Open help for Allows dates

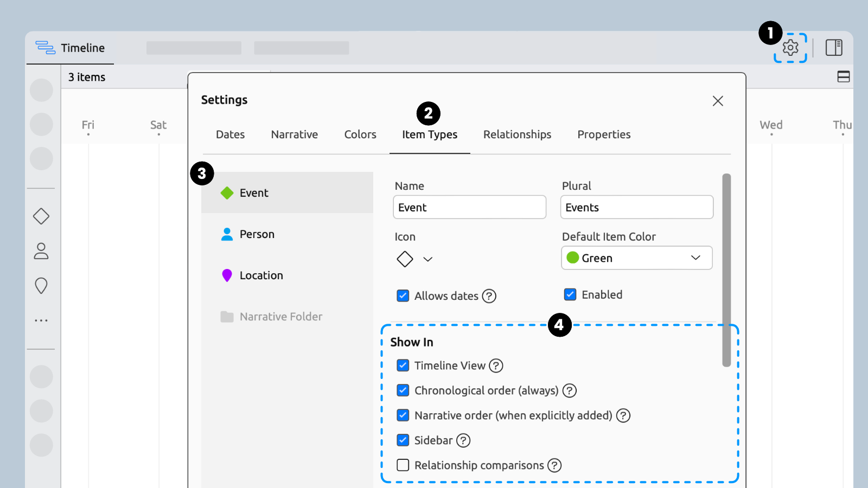pos(489,296)
